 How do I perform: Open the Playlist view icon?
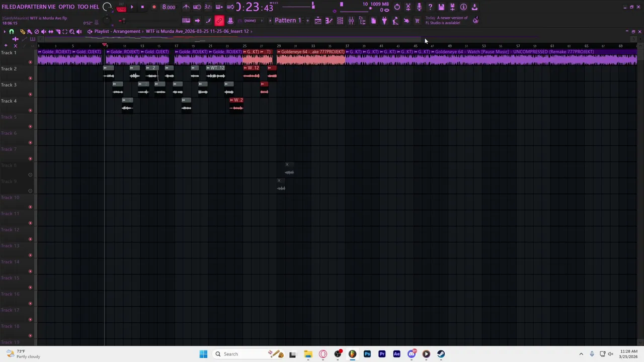pos(318,21)
